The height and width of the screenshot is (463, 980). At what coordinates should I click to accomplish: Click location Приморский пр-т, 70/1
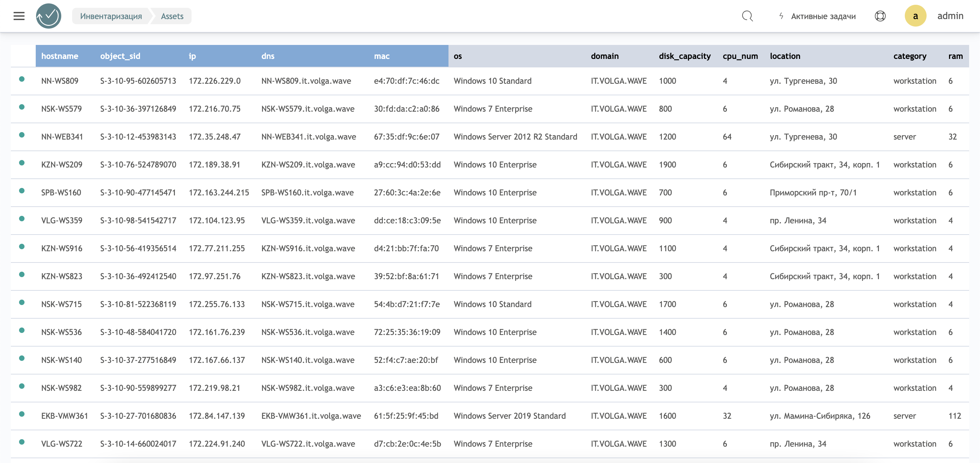click(x=813, y=192)
